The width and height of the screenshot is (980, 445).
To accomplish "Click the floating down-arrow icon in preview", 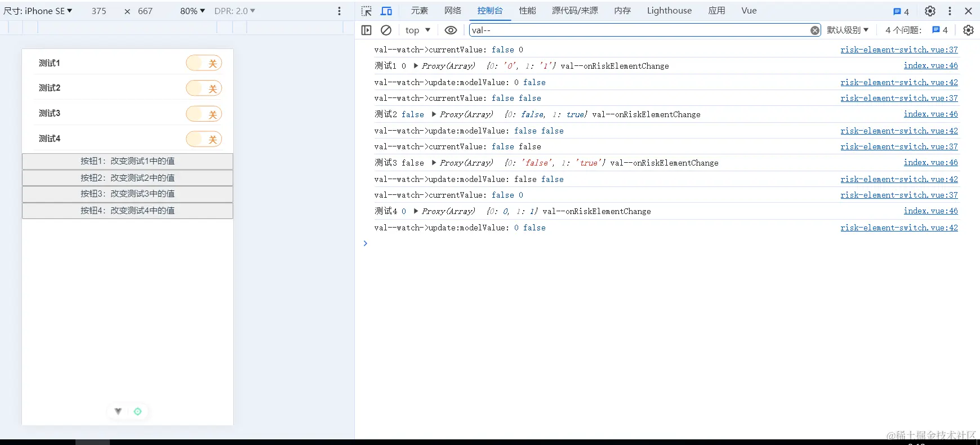I will pyautogui.click(x=118, y=411).
